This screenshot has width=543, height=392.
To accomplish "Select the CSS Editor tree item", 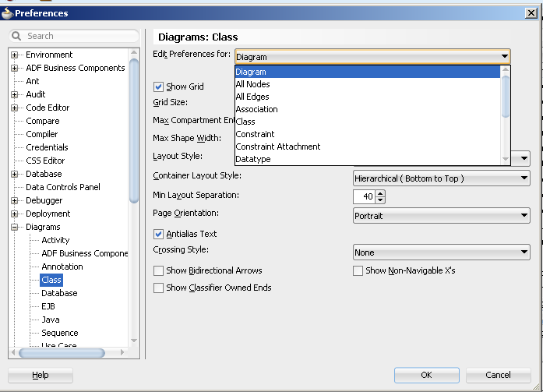I will [45, 161].
